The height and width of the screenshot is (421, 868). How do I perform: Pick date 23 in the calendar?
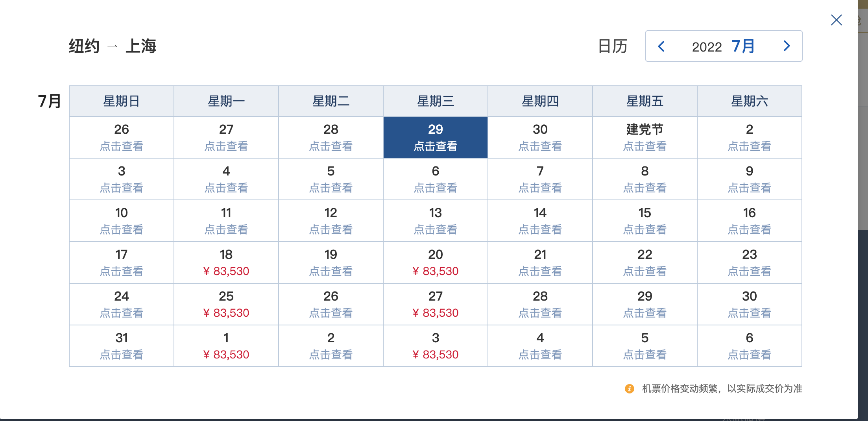(x=750, y=262)
